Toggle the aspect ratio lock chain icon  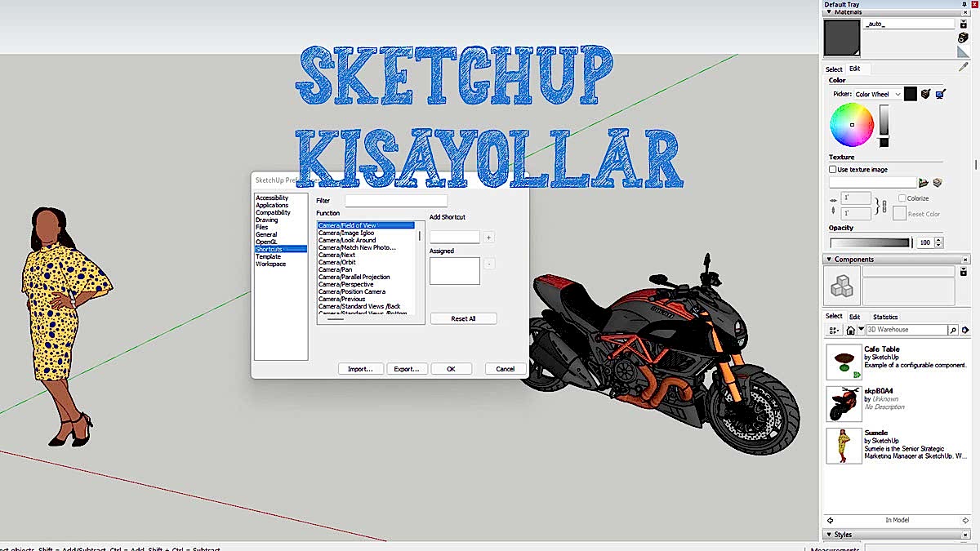tap(884, 207)
